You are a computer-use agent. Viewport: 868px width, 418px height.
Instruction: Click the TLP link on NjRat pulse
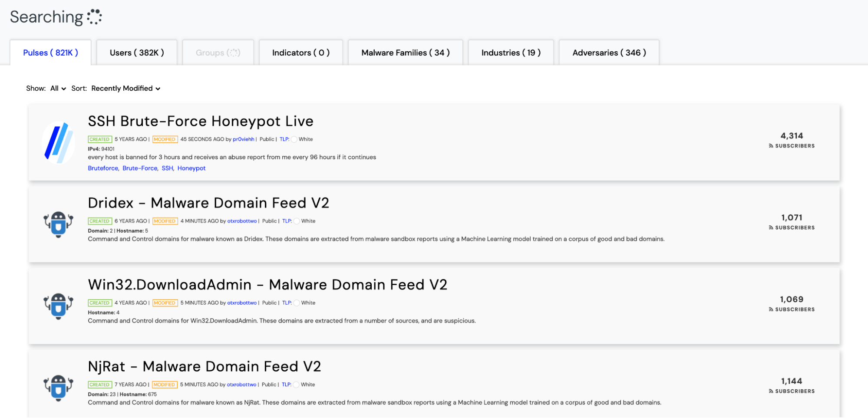(x=287, y=385)
